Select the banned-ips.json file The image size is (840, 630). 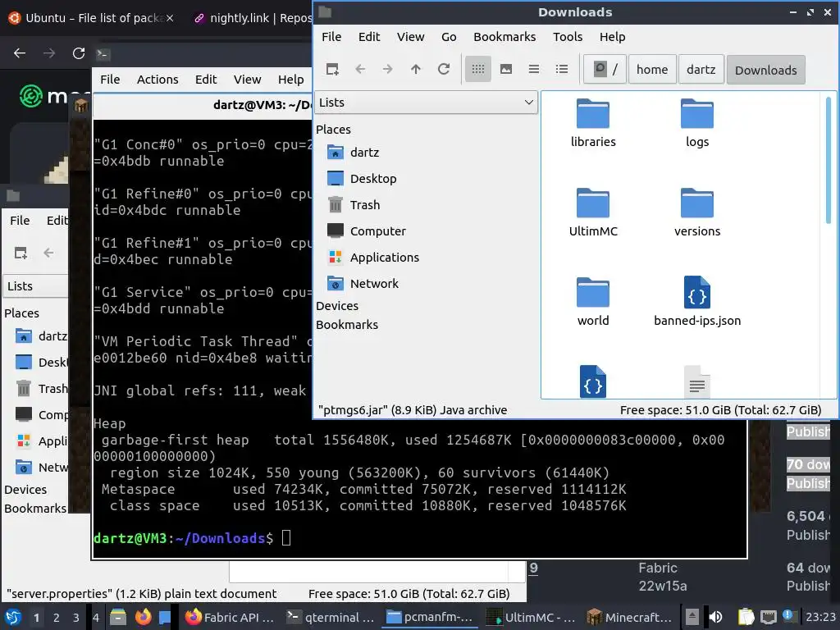(697, 303)
